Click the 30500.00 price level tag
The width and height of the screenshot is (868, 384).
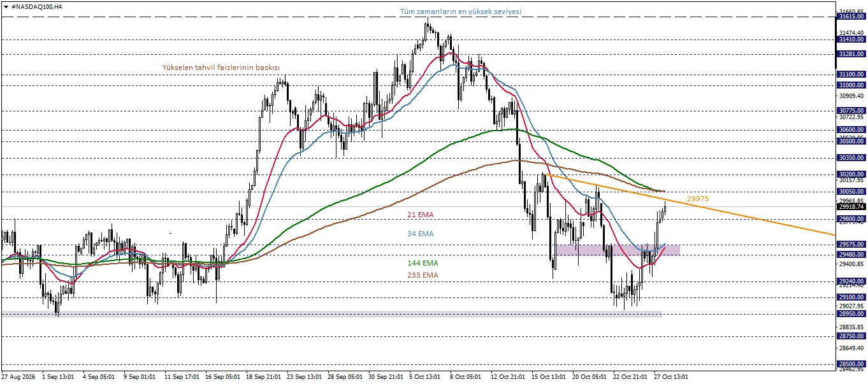[851, 141]
